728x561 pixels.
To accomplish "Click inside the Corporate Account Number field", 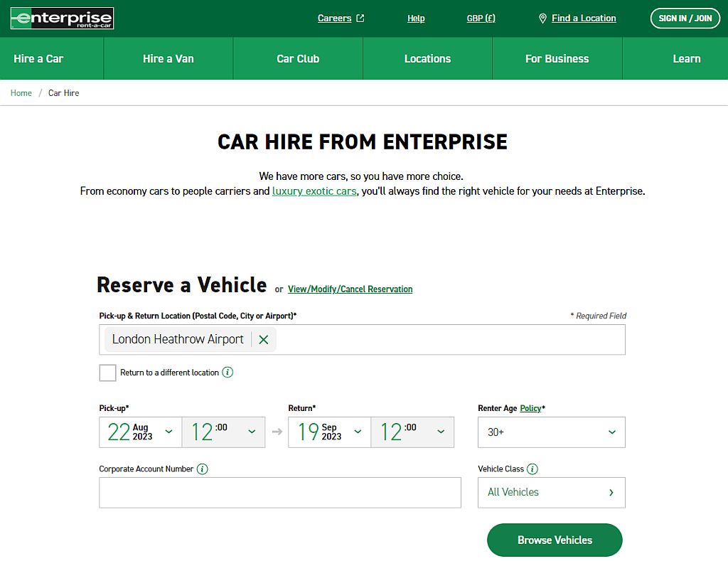I will point(280,492).
